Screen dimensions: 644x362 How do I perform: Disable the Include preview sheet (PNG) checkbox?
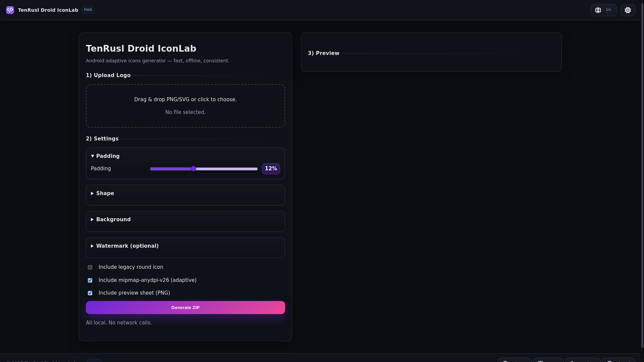[x=90, y=293]
